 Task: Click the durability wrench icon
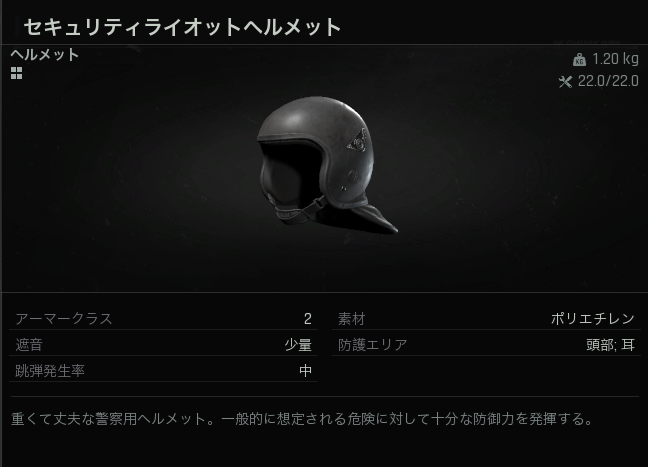565,82
